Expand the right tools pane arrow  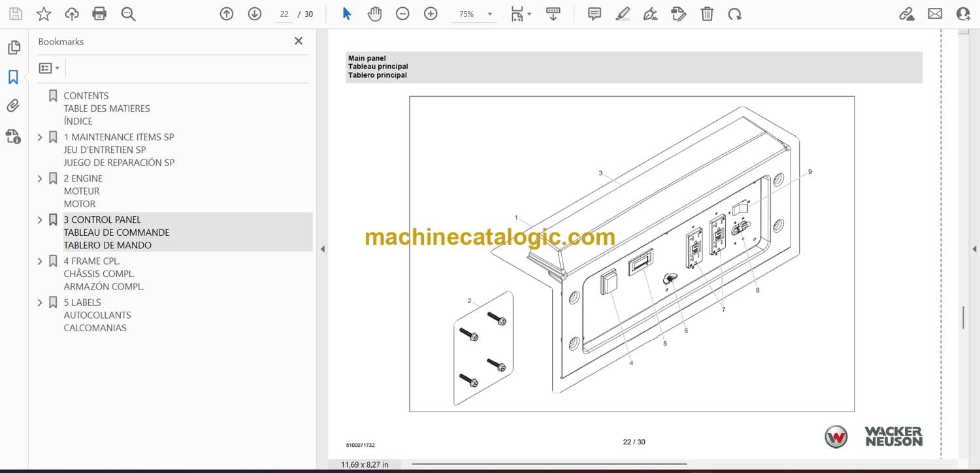pos(974,249)
